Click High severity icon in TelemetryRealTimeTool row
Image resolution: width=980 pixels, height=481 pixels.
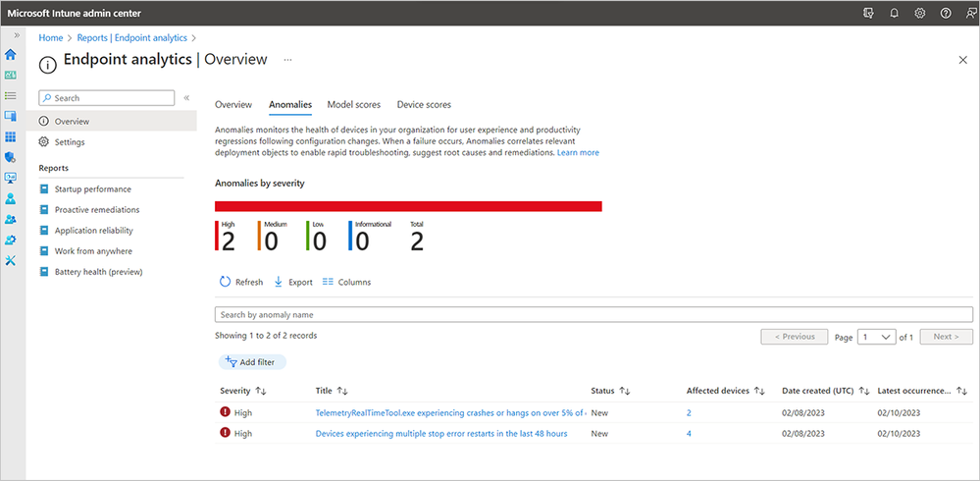(225, 412)
